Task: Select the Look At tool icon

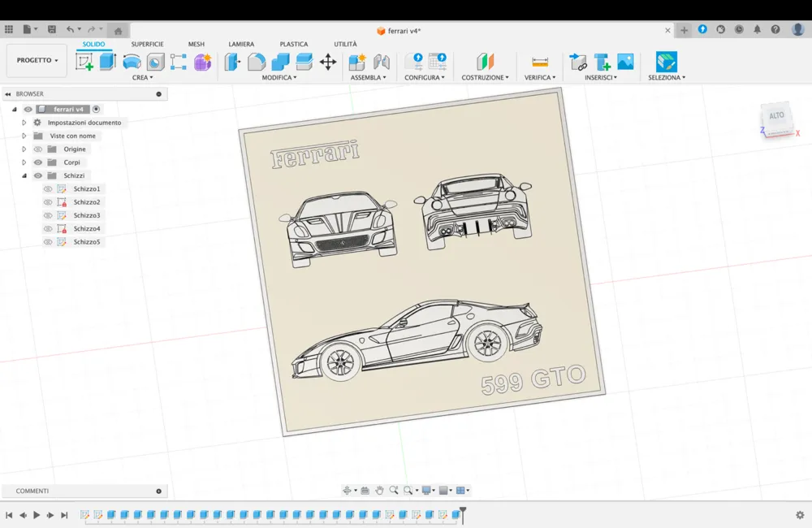Action: tap(365, 490)
